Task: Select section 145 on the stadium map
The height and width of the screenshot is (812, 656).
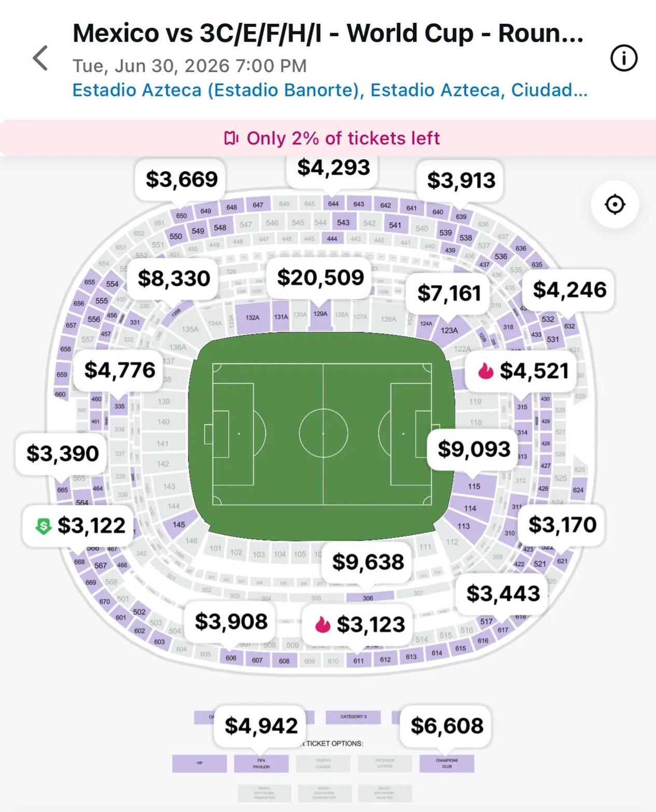Action: coord(178,525)
